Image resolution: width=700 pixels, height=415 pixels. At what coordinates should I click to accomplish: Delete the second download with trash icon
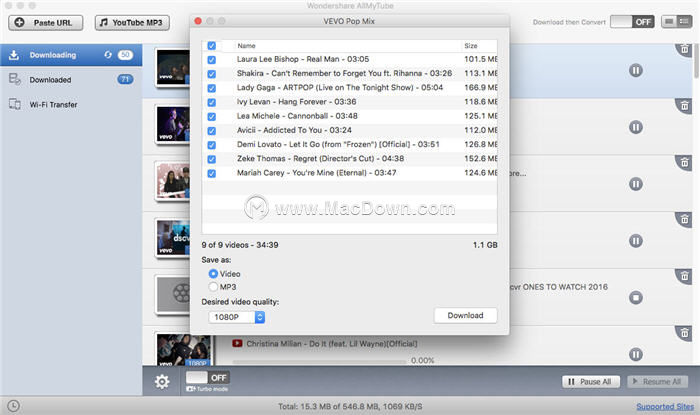coord(684,106)
